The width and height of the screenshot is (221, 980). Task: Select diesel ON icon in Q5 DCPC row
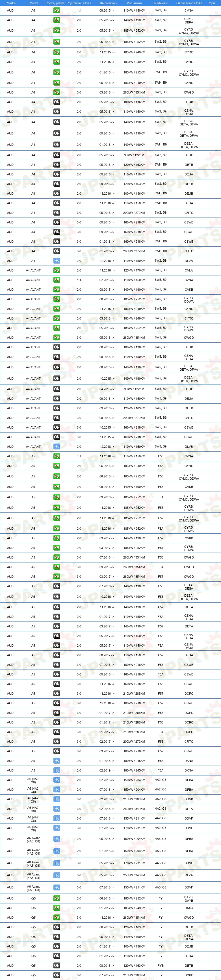pos(57,975)
